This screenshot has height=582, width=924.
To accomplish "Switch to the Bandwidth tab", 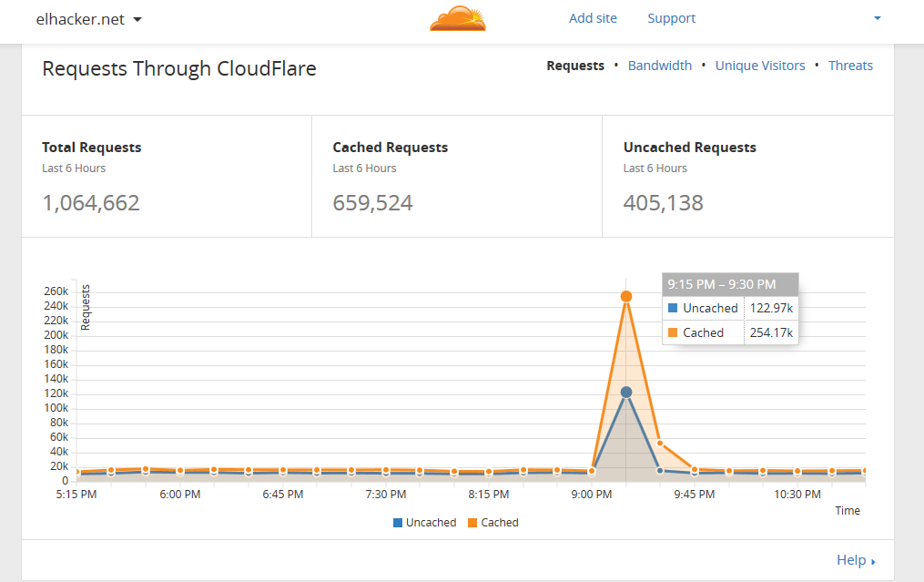I will [659, 66].
